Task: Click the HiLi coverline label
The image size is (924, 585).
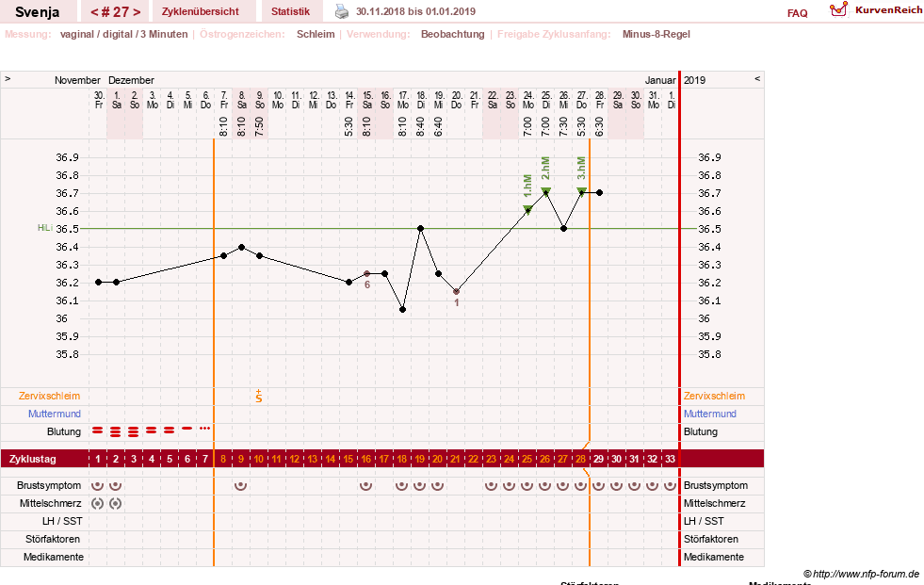Action: click(45, 228)
